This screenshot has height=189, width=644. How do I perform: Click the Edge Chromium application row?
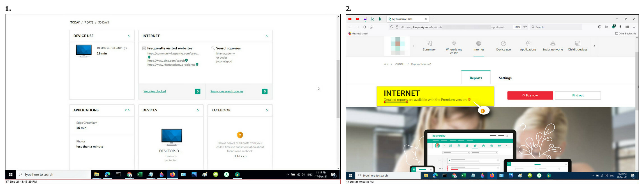102,125
